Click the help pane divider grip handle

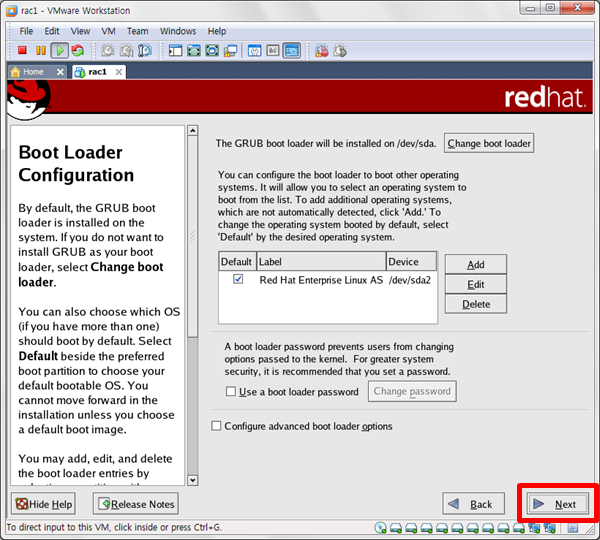(192, 237)
